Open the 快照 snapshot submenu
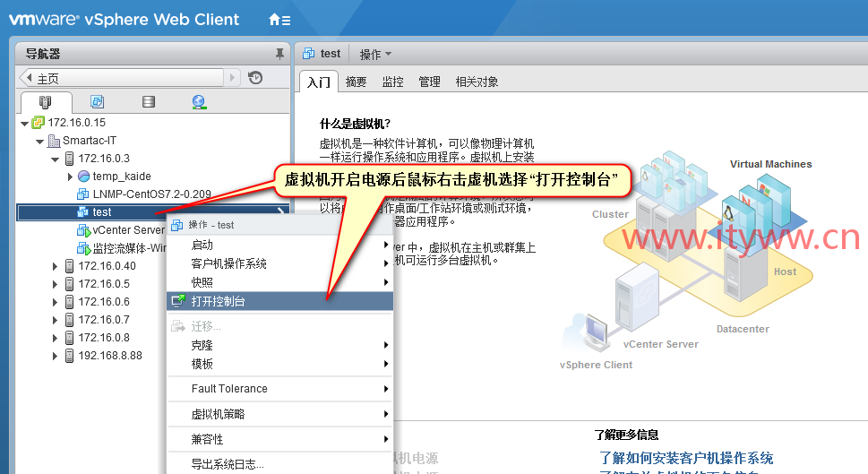This screenshot has width=868, height=474. click(x=280, y=282)
